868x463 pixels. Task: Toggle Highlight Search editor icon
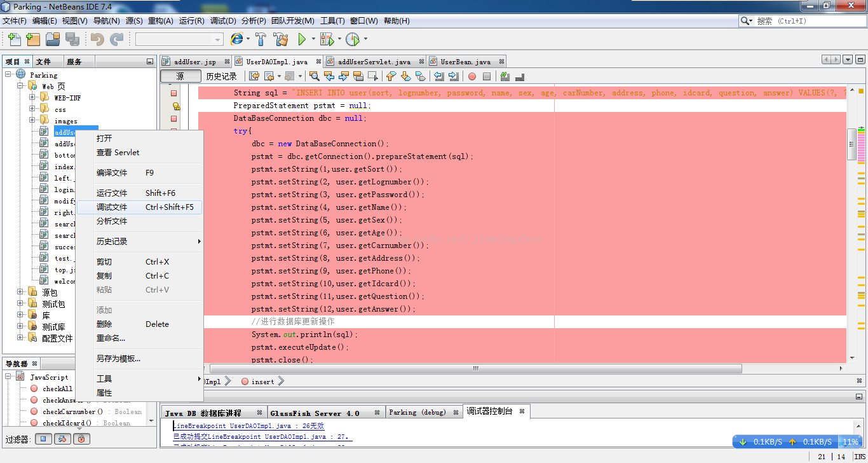(358, 76)
